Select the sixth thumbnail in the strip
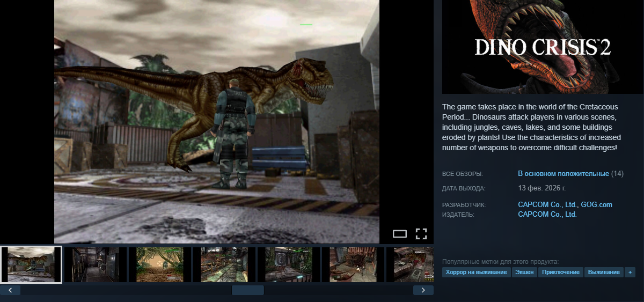Screen dimensions: 644x302 (x=353, y=264)
